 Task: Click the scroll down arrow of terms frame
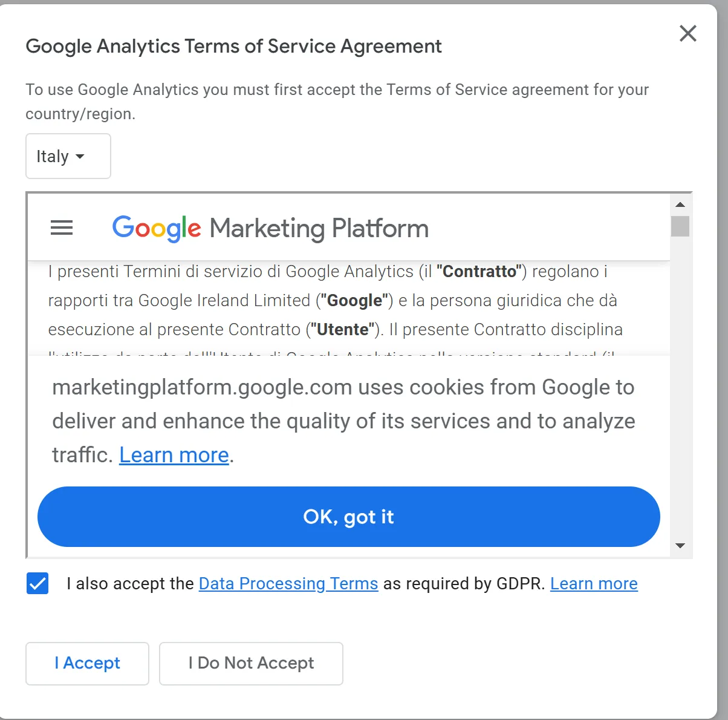point(680,546)
